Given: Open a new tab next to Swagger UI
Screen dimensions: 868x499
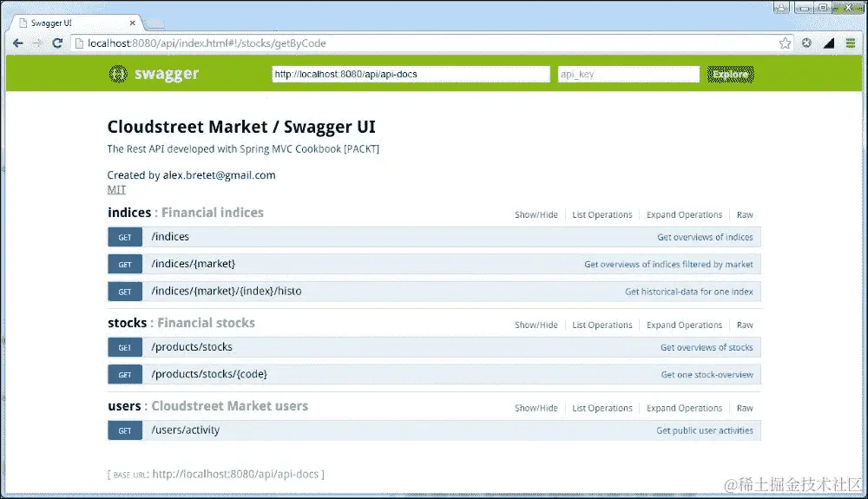Looking at the screenshot, I should (x=155, y=24).
